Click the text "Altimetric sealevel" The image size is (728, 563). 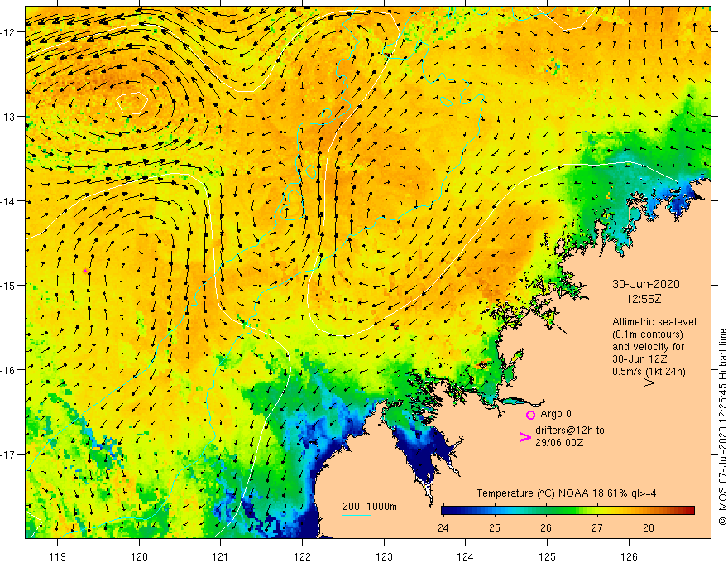(x=654, y=322)
